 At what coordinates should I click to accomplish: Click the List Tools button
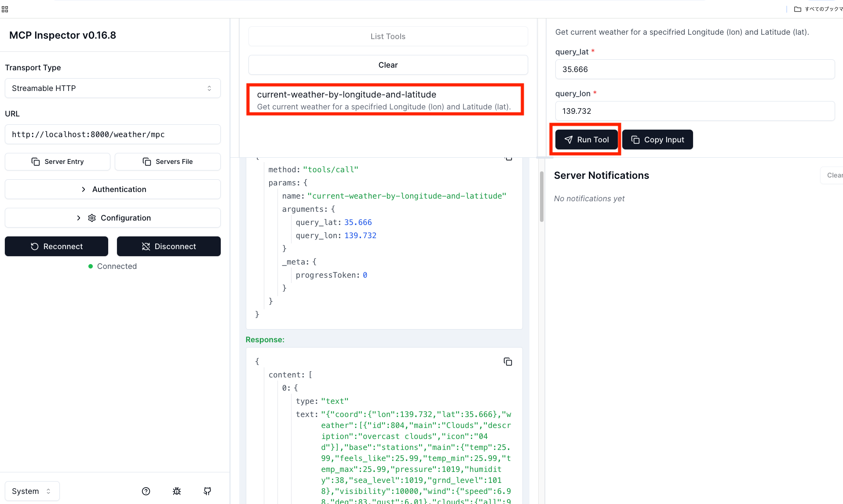pyautogui.click(x=387, y=36)
